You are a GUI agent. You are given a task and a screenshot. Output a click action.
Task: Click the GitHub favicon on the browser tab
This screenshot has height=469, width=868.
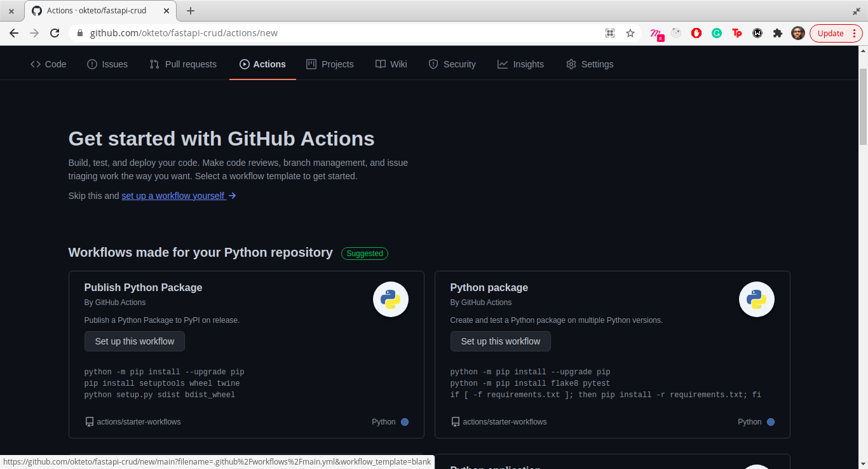tap(37, 11)
